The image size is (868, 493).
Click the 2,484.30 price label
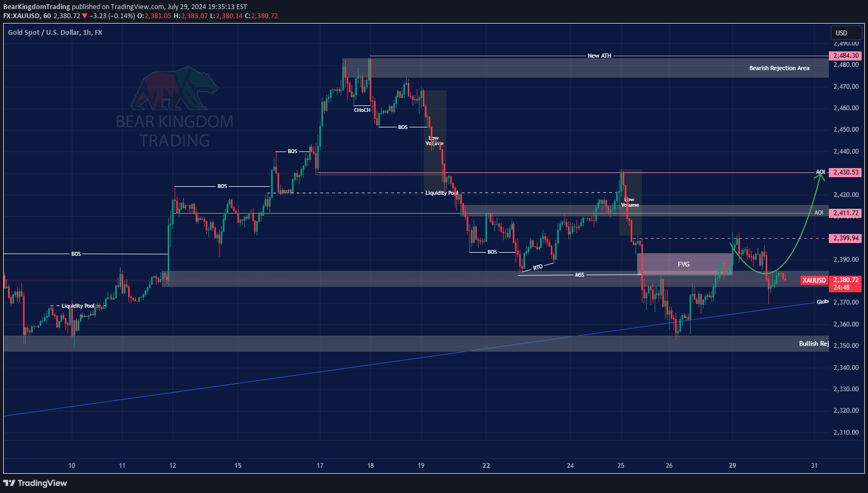845,56
